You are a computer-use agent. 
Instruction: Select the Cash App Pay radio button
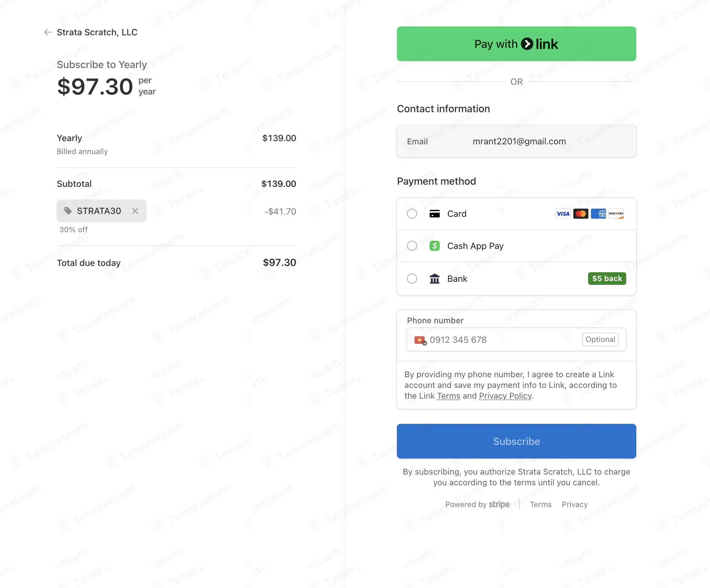coord(412,246)
